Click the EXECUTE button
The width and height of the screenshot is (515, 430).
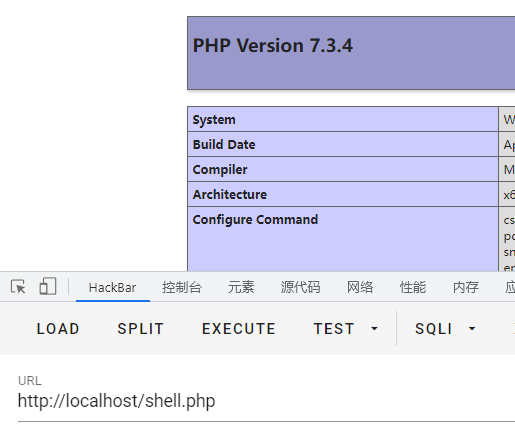[x=239, y=329]
